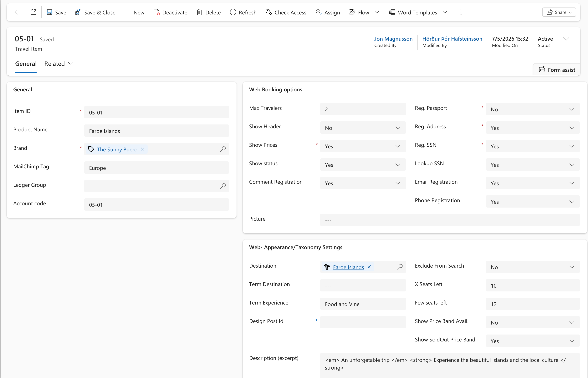The height and width of the screenshot is (378, 588).
Task: Expand the Flow dropdown chevron
Action: [x=377, y=12]
